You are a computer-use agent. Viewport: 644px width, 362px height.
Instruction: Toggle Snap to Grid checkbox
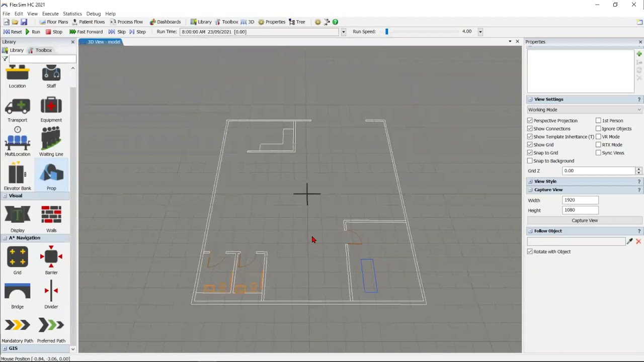[530, 153]
